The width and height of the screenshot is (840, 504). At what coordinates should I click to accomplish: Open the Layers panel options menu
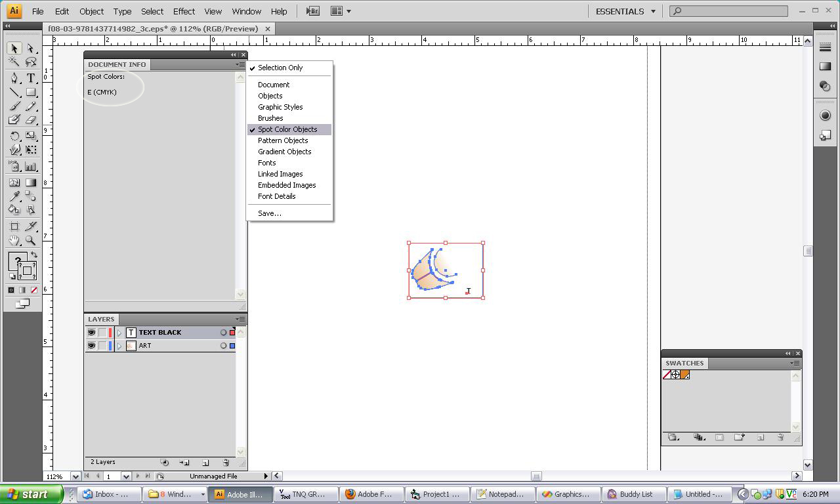pyautogui.click(x=241, y=319)
